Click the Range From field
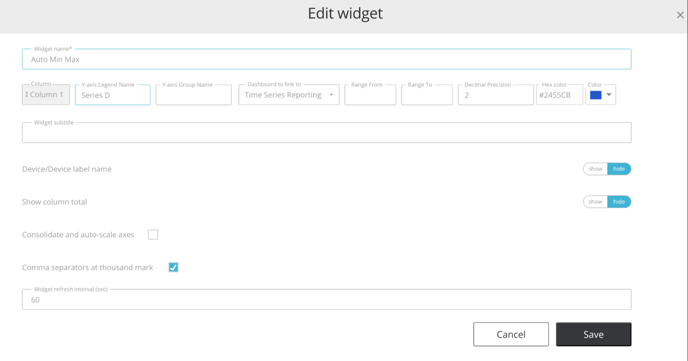The image size is (688, 361). (370, 95)
